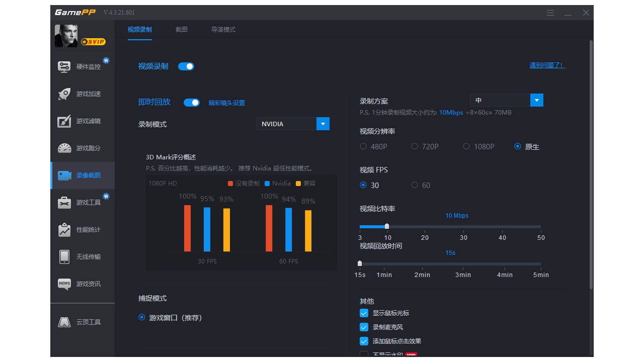The width and height of the screenshot is (644, 362).
Task: Select 30 FPS option
Action: [x=363, y=185]
